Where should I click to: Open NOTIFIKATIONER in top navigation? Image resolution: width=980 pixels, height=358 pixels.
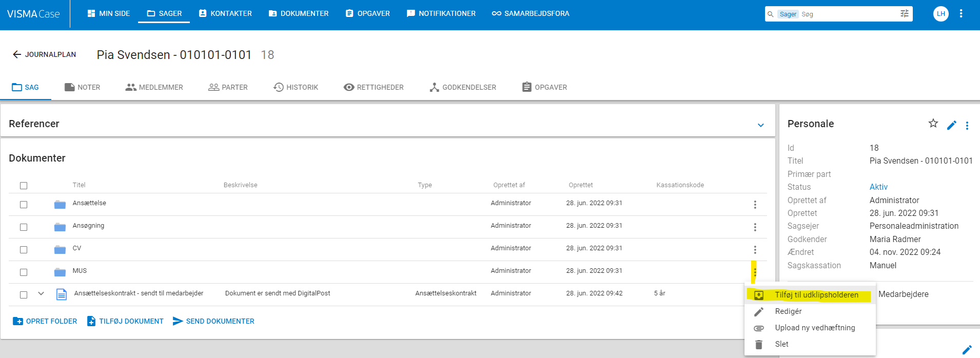[x=441, y=13]
